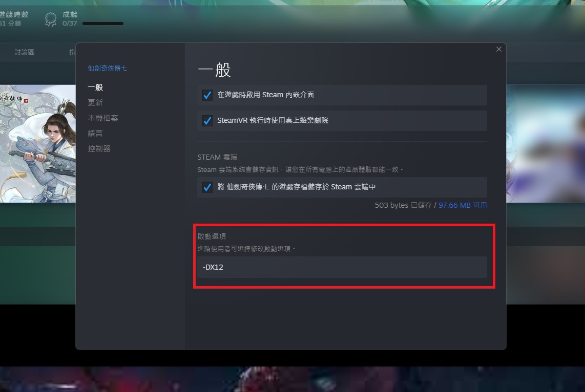585x392 pixels.
Task: Select the 一般 tab in the sidebar
Action: pos(95,88)
